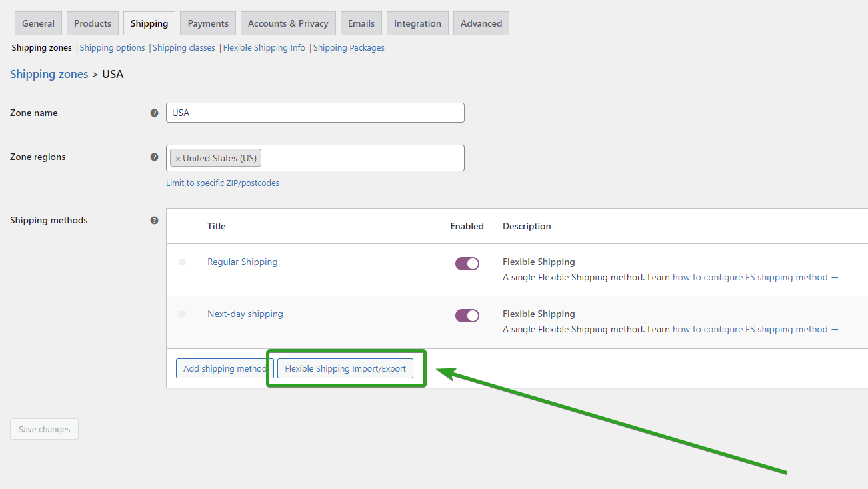Viewport: 868px width, 489px height.
Task: Click Limit to specific ZIP/postcodes link
Action: click(223, 183)
